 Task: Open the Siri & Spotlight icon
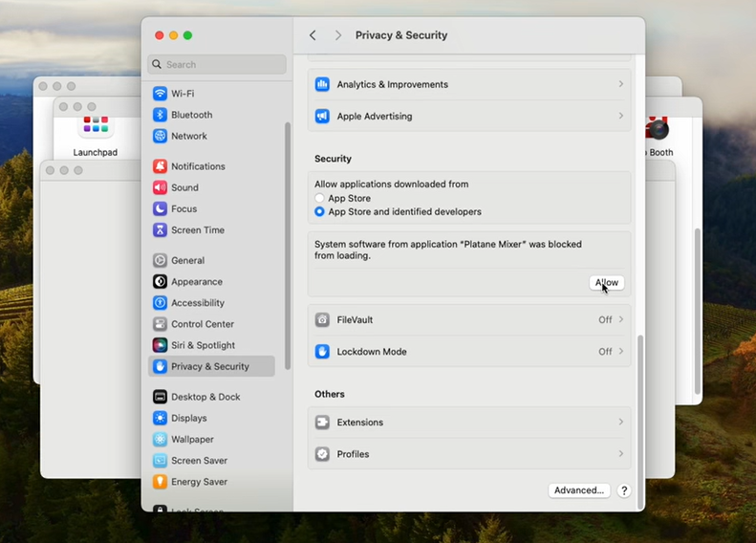160,345
